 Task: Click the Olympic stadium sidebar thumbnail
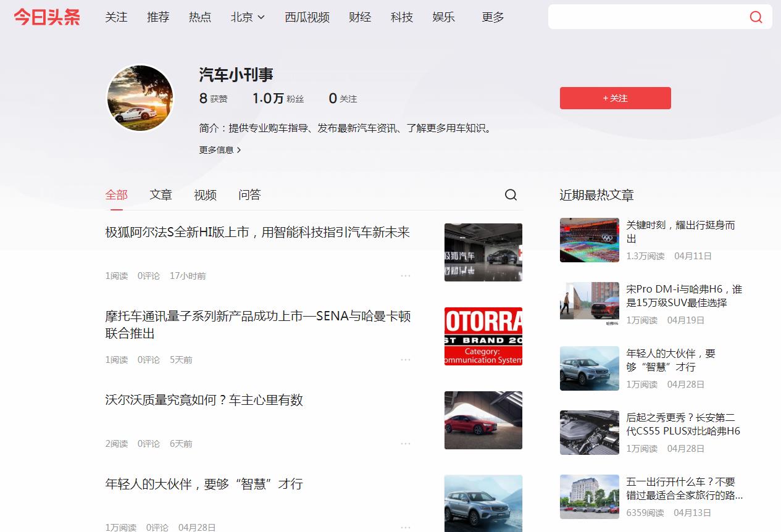point(590,240)
